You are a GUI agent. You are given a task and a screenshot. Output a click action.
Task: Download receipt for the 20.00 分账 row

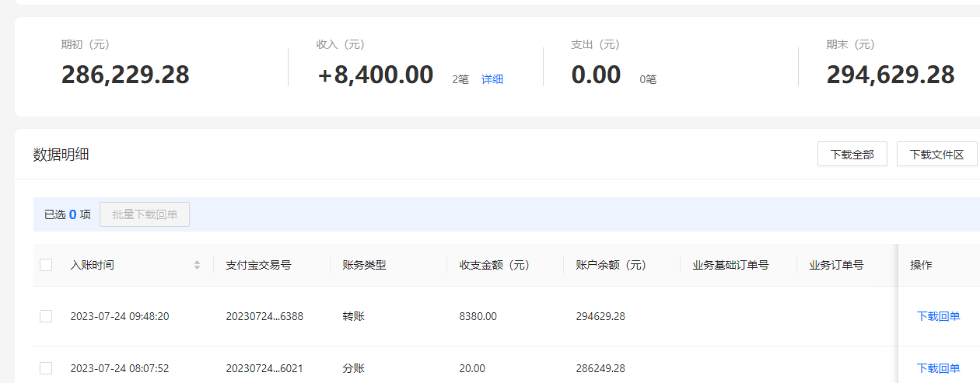click(x=938, y=368)
